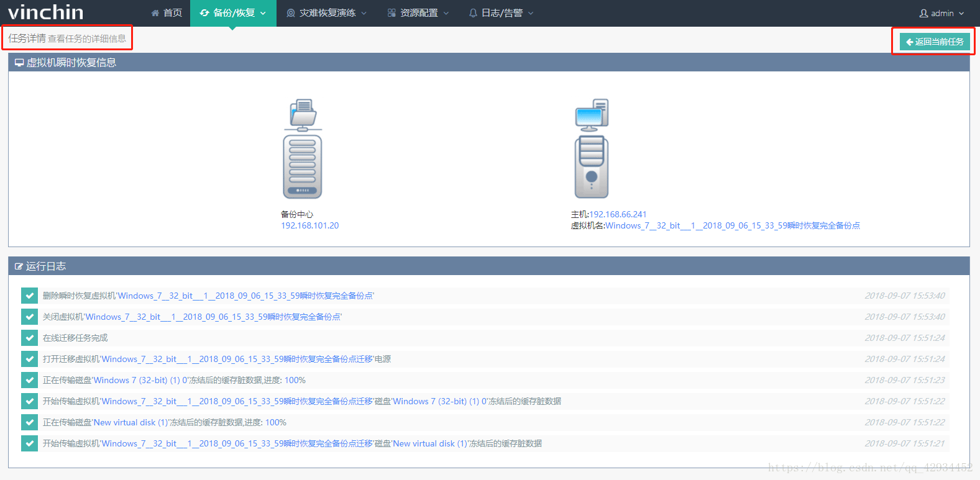Click the 2018-09-07 15:51:21 timestamp
Image resolution: width=980 pixels, height=480 pixels.
(905, 443)
